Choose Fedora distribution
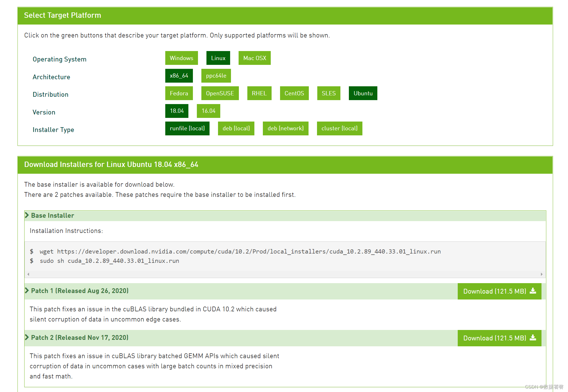Screen dimensions: 568x392 click(179, 93)
